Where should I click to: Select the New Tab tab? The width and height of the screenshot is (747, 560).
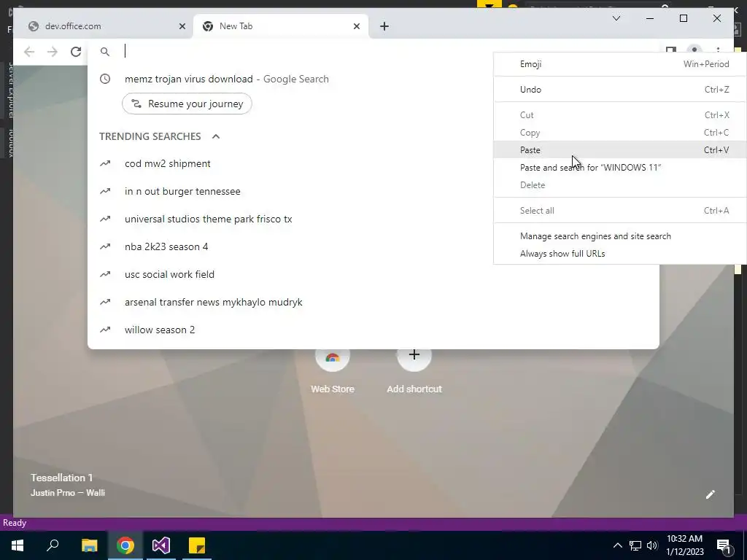281,26
